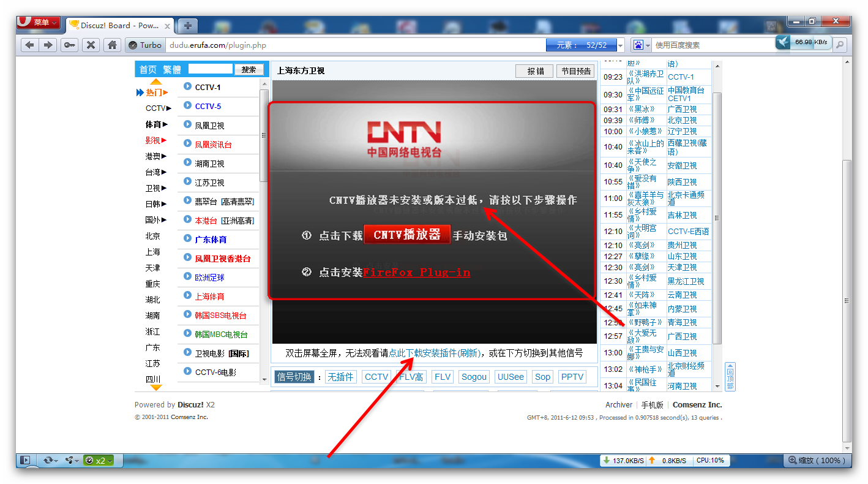Go back with the browser back arrow
The width and height of the screenshot is (868, 484).
(x=29, y=45)
